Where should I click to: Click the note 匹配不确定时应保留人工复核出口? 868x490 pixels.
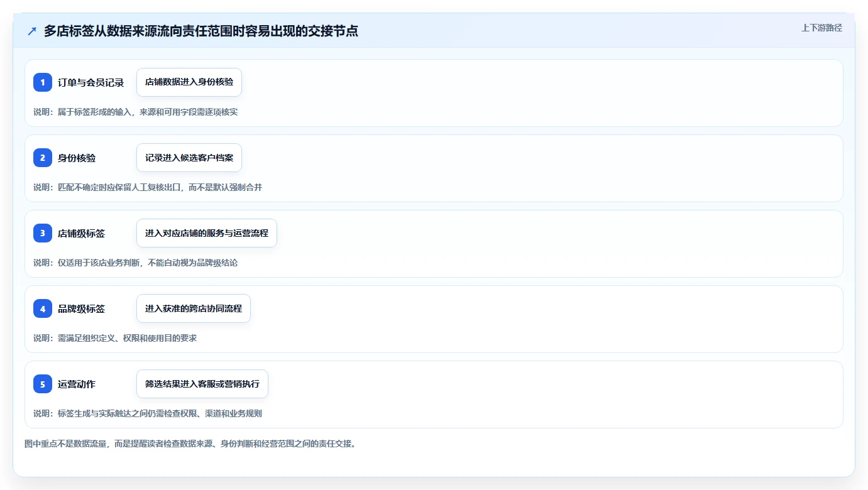tap(119, 187)
